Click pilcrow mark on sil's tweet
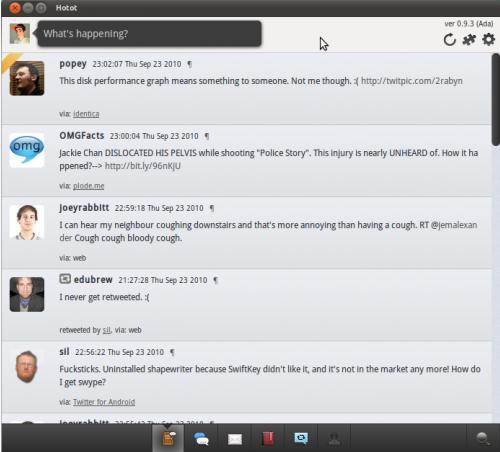 (x=172, y=352)
